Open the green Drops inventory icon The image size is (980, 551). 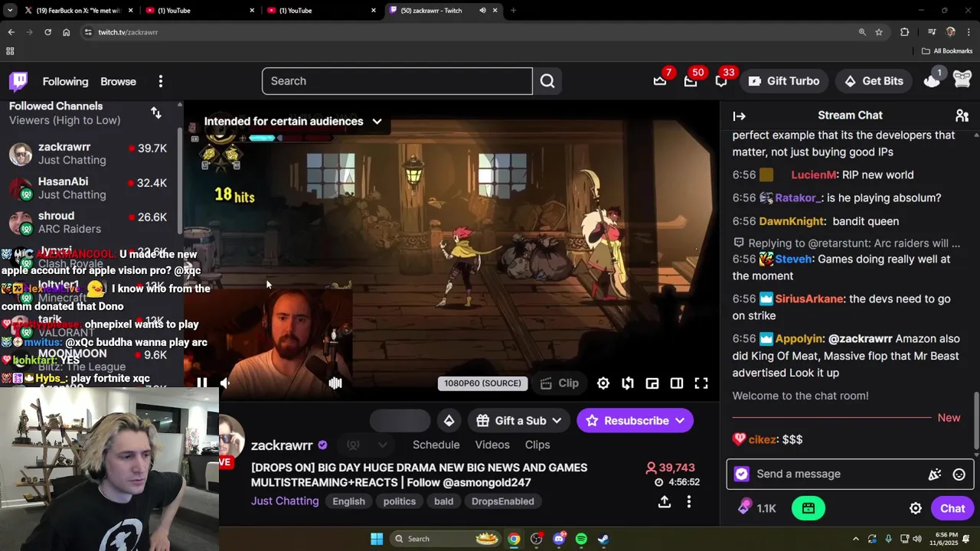click(x=808, y=508)
